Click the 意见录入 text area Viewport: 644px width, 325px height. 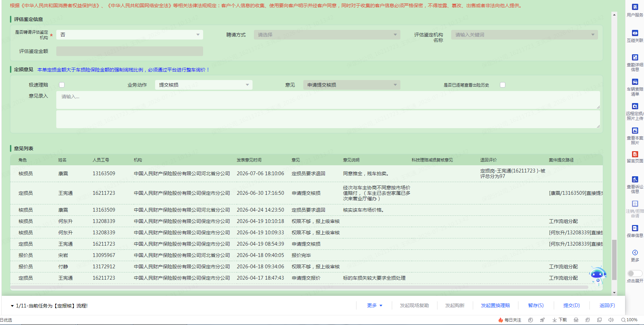point(328,100)
